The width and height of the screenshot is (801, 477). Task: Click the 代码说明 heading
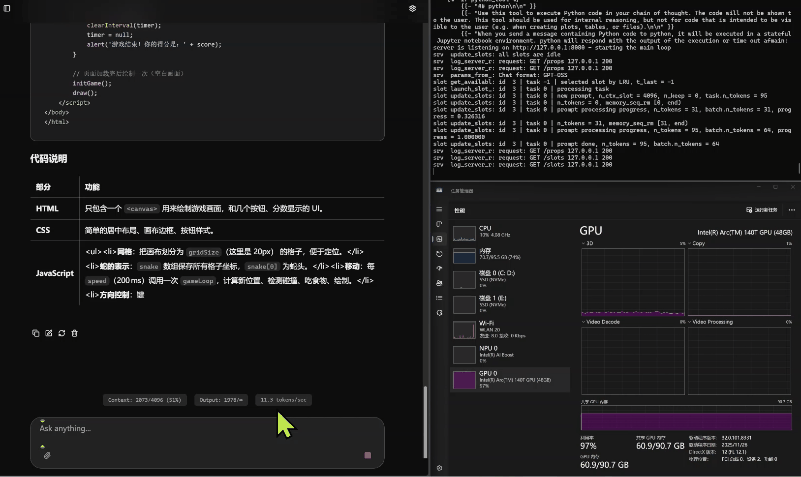(49, 159)
